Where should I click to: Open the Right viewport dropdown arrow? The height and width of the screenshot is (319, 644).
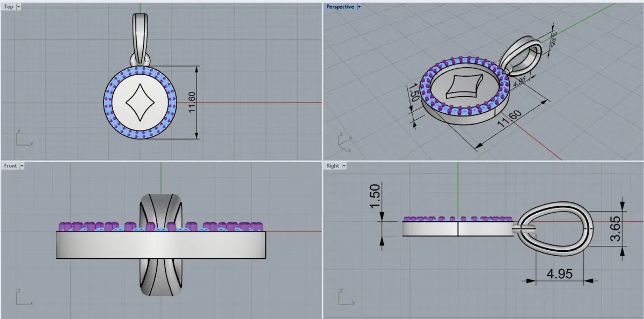tap(344, 166)
